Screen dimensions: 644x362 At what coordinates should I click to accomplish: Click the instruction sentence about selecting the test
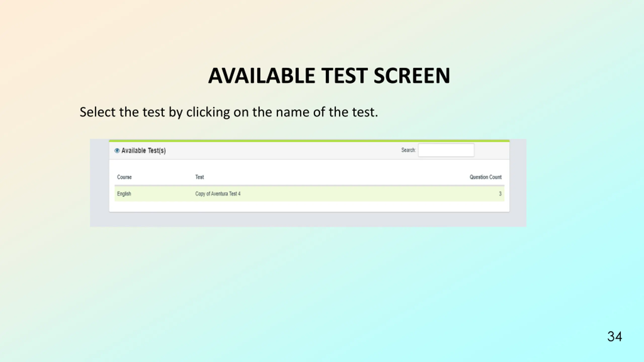click(229, 112)
